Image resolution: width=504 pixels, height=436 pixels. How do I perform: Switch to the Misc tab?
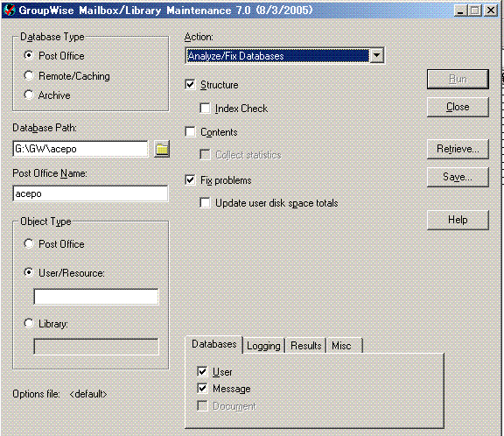344,346
